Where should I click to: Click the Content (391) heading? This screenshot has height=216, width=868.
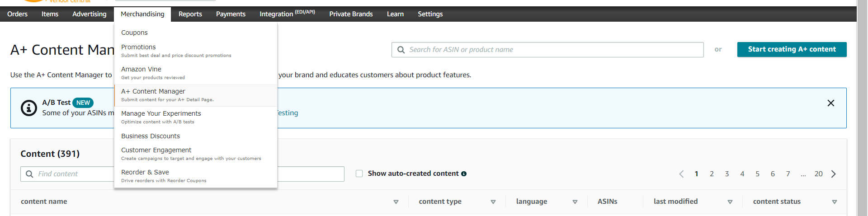(50, 154)
